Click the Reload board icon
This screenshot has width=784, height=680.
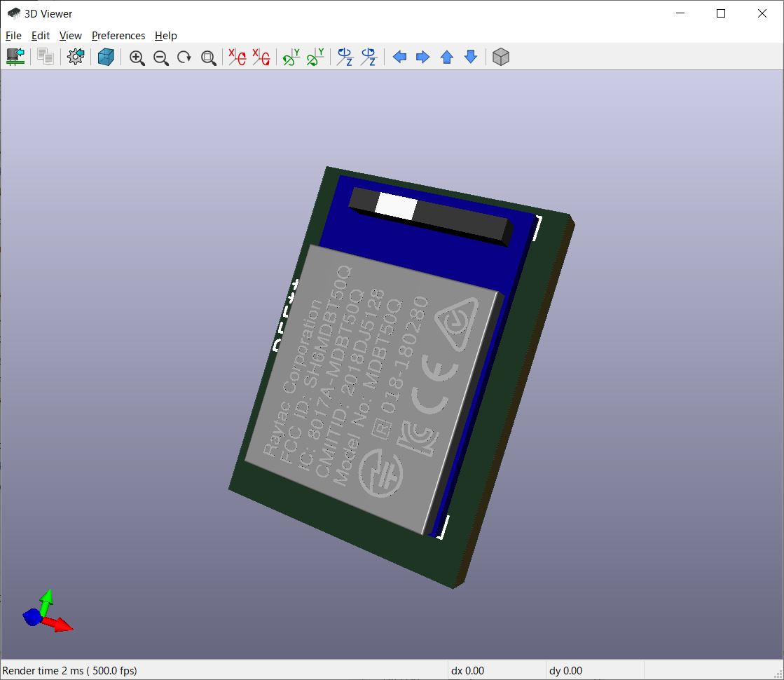(x=15, y=57)
